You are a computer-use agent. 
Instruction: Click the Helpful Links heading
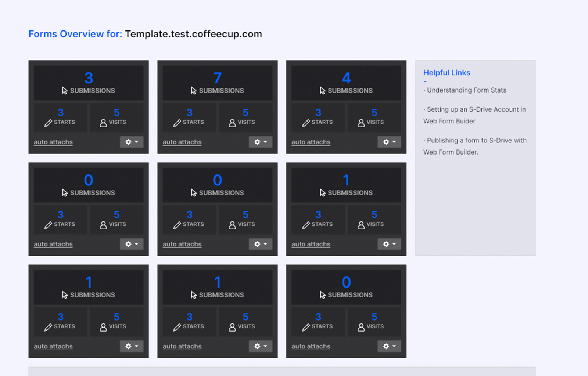coord(447,73)
